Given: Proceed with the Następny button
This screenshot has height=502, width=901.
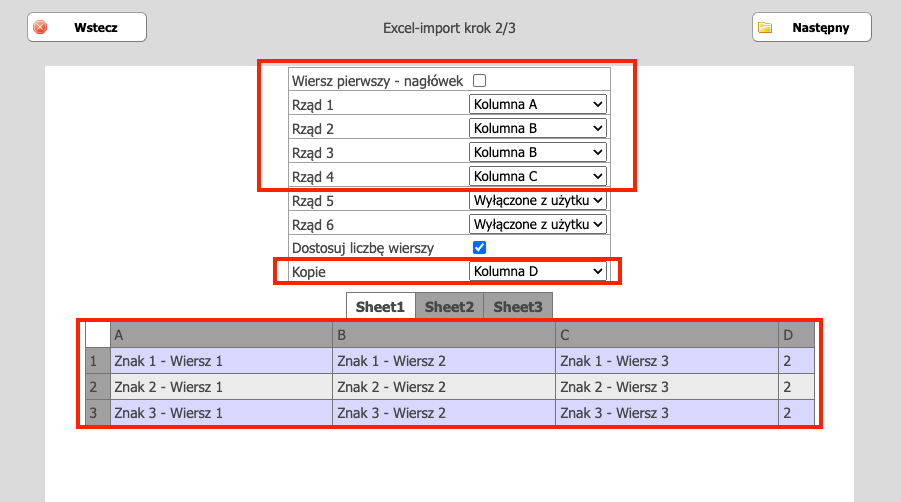Looking at the screenshot, I should pos(811,28).
